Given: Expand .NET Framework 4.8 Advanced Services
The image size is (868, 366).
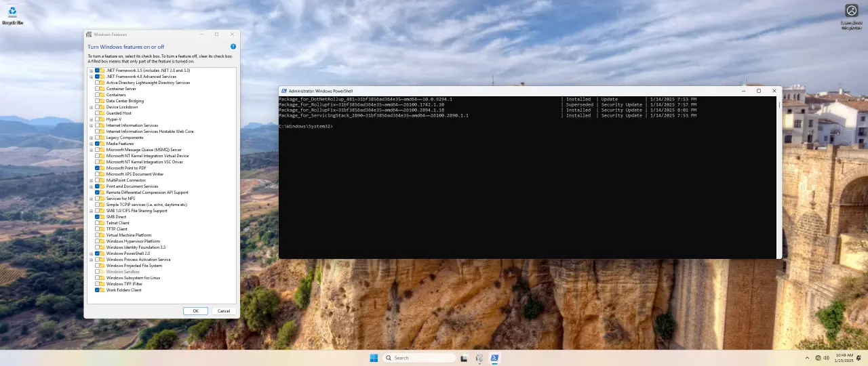Looking at the screenshot, I should [x=92, y=77].
